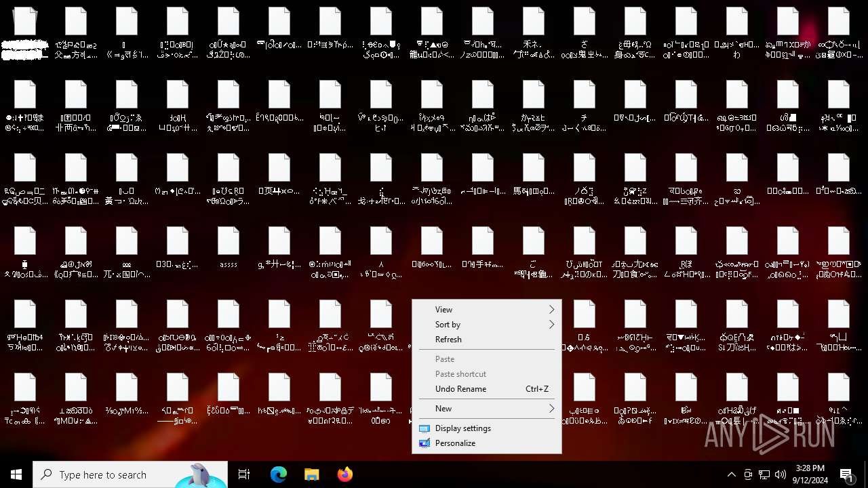The height and width of the screenshot is (488, 868).
Task: Show hidden system tray icons
Action: [731, 474]
